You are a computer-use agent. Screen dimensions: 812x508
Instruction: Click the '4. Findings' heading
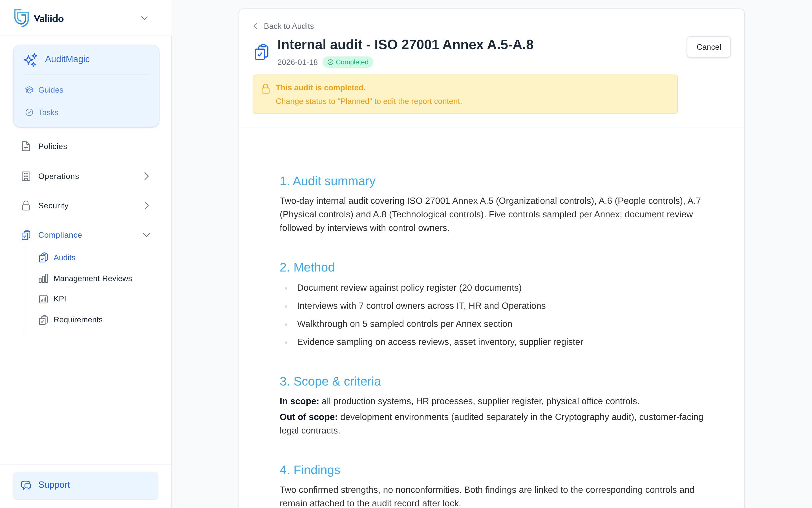click(310, 470)
